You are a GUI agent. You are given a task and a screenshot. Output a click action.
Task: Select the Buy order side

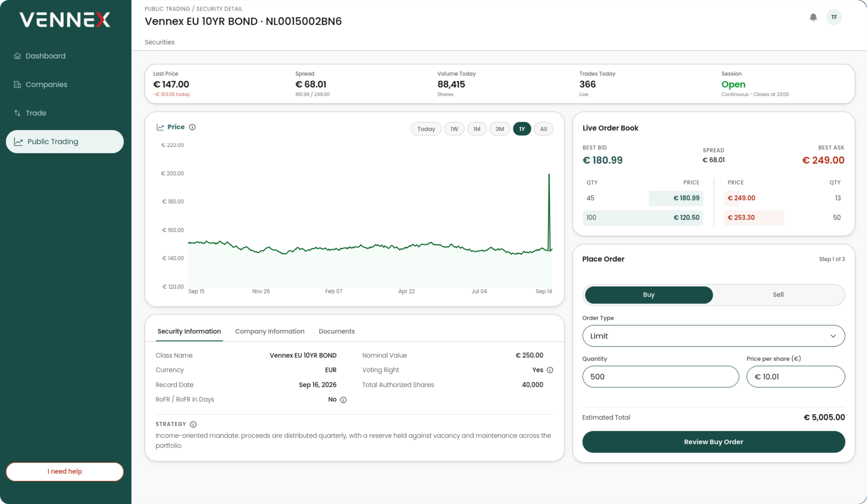649,295
